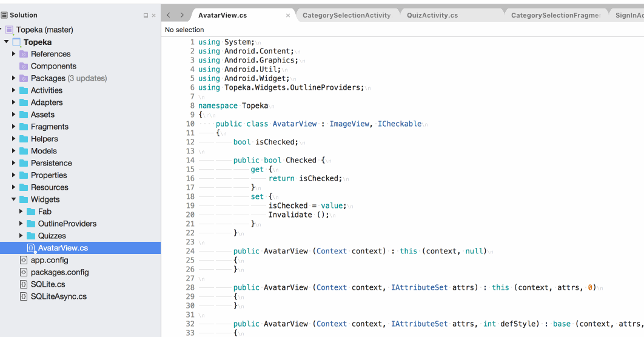Screen dimensions: 644x337
Task: Close the AvatarView.cs tab
Action: [288, 16]
